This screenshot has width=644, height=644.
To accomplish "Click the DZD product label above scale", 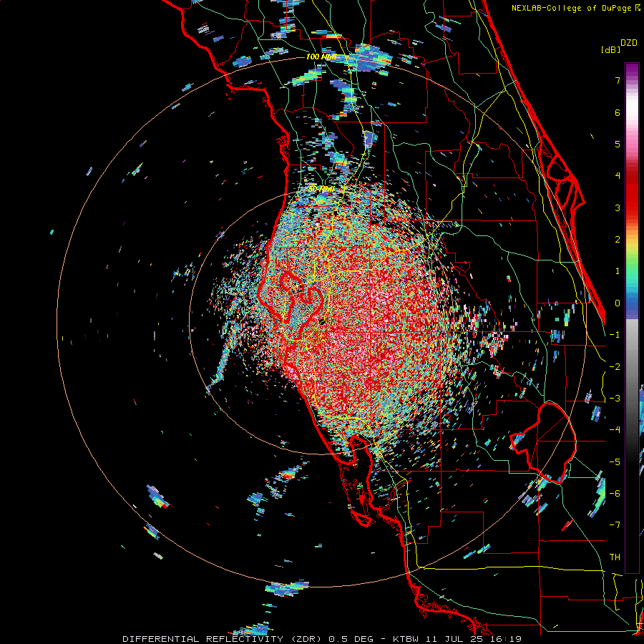I will [x=629, y=43].
